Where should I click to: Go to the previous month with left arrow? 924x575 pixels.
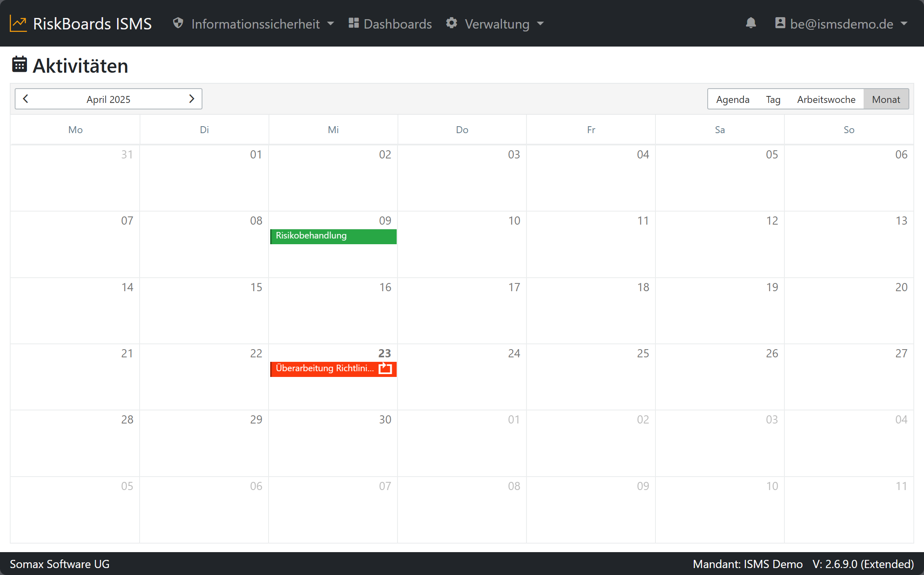click(25, 99)
